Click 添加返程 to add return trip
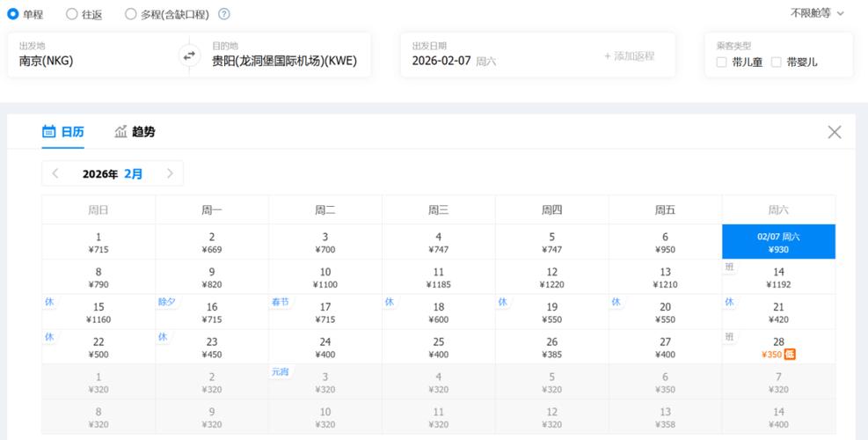 pyautogui.click(x=629, y=56)
